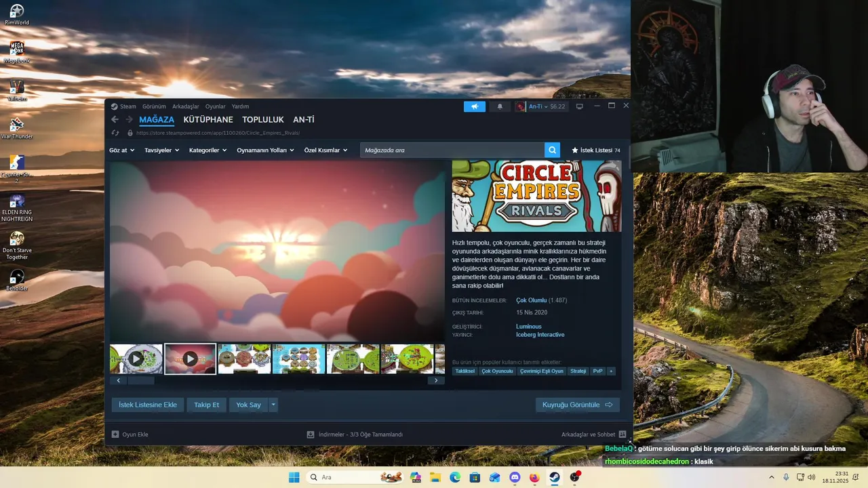Click the speaker volume tray icon
868x488 pixels.
pyautogui.click(x=812, y=477)
